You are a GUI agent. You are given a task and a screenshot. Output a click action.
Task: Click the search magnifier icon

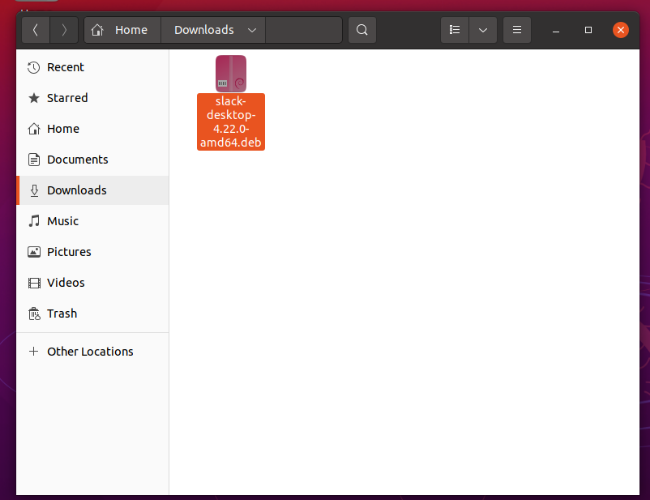point(362,30)
